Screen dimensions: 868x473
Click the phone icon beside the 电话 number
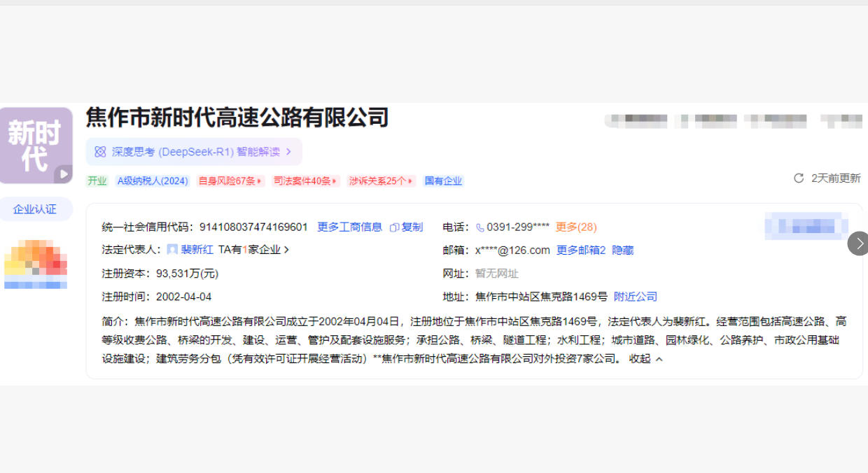[479, 227]
